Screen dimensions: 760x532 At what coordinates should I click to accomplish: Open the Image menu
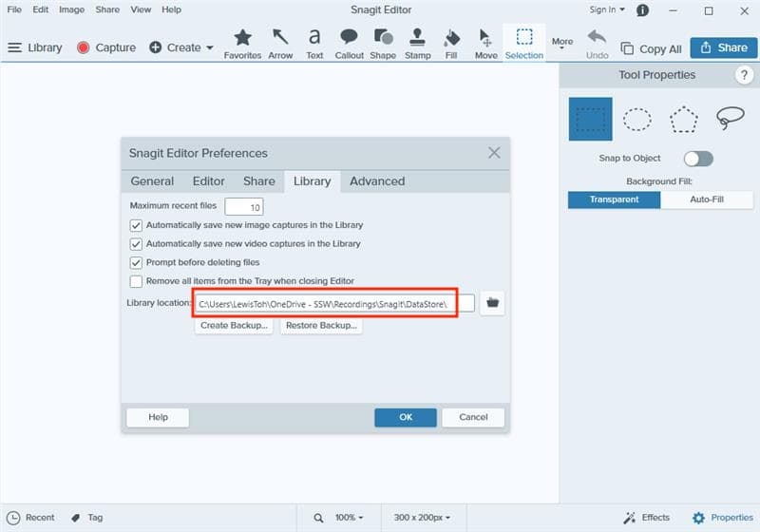click(71, 9)
